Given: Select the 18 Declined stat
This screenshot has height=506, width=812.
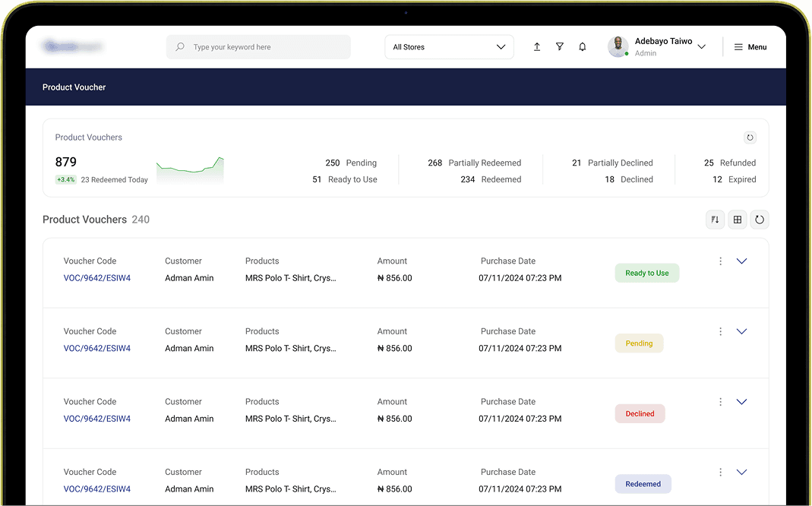Looking at the screenshot, I should tap(629, 179).
